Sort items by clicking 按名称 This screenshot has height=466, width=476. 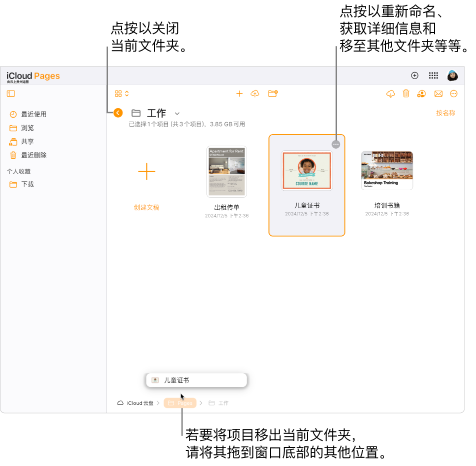(445, 113)
